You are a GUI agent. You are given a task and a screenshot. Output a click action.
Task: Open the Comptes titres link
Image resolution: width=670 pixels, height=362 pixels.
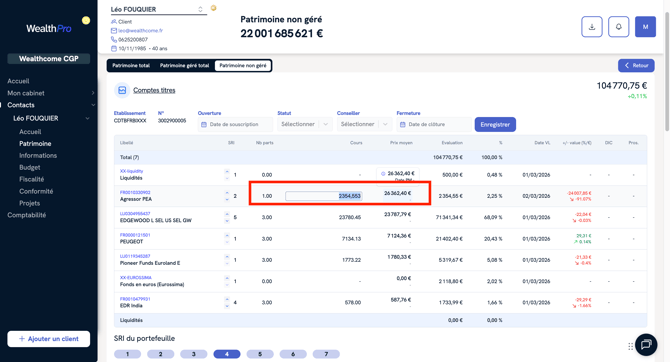[154, 90]
